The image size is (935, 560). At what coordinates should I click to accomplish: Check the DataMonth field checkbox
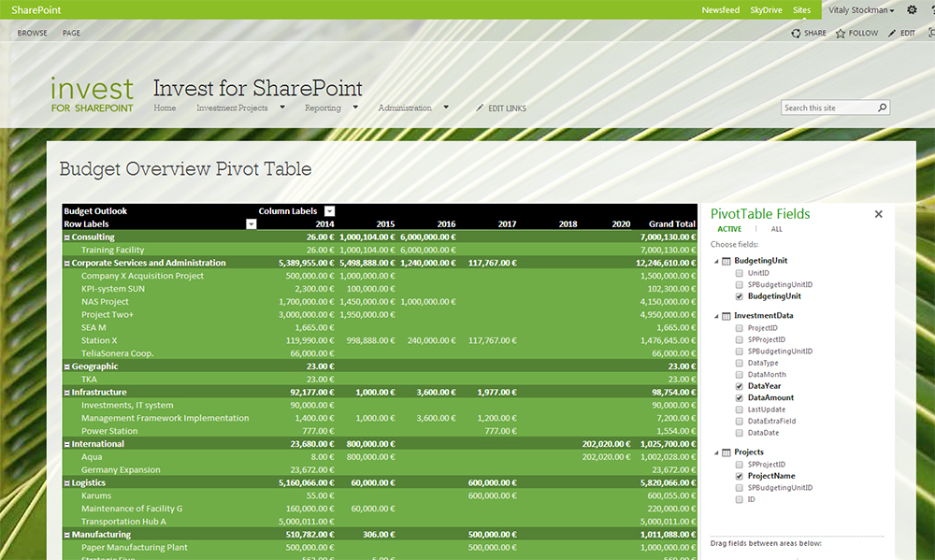[740, 375]
